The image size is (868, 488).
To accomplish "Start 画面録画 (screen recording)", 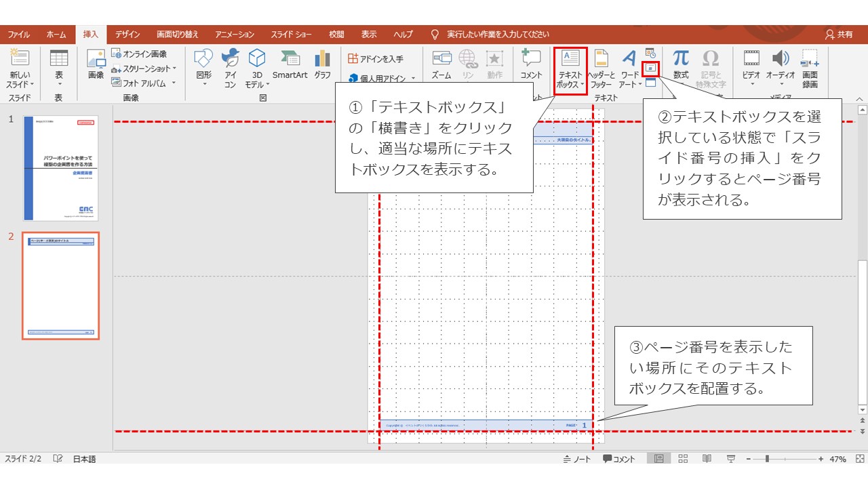I will click(x=810, y=69).
